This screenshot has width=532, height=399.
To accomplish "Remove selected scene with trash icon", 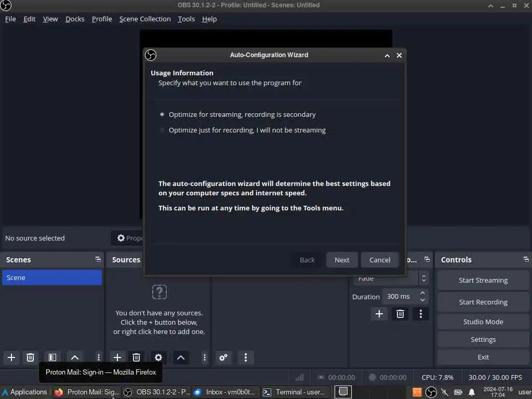I will click(30, 357).
